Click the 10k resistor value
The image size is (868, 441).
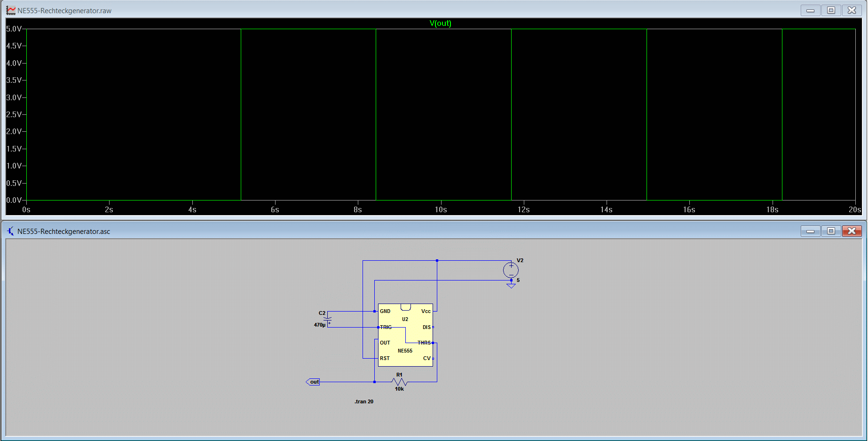[x=399, y=389]
